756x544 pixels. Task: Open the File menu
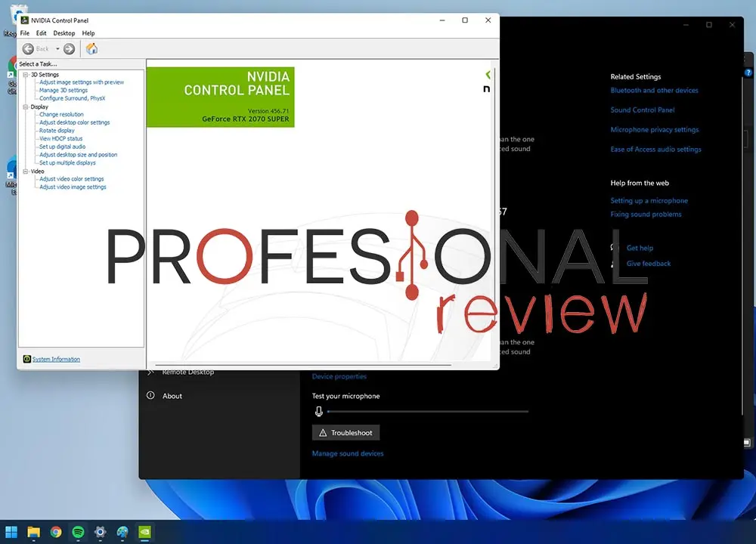tap(25, 33)
